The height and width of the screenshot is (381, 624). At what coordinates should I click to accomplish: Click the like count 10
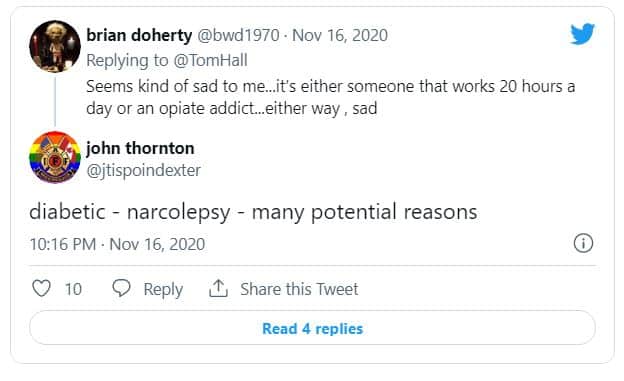73,289
